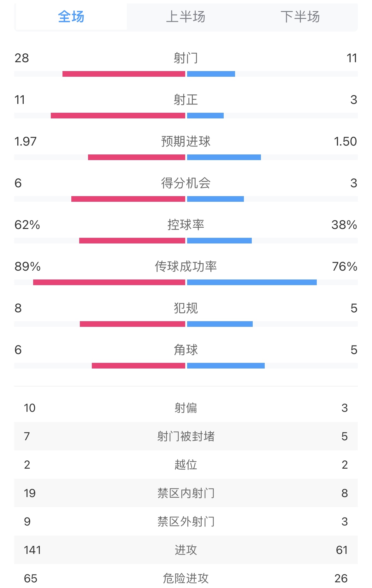The height and width of the screenshot is (588, 372).
Task: Select the 射门被封堵 row
Action: 186,436
